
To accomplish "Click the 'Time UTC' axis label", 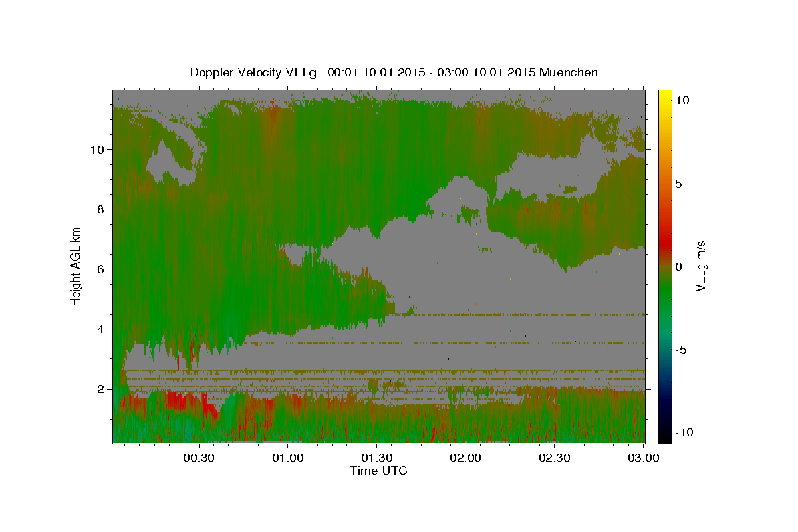I will (x=378, y=471).
